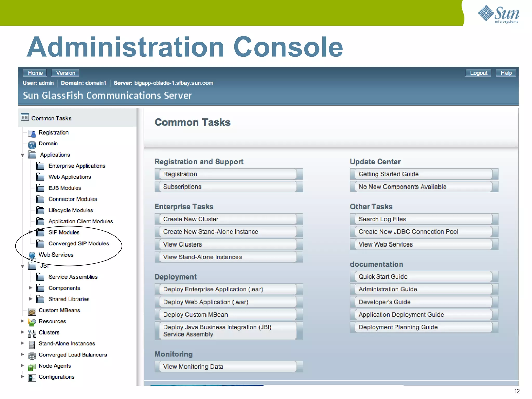Screen dimensions: 532x399
Task: Expand the Shared Libraries folder
Action: (x=30, y=299)
